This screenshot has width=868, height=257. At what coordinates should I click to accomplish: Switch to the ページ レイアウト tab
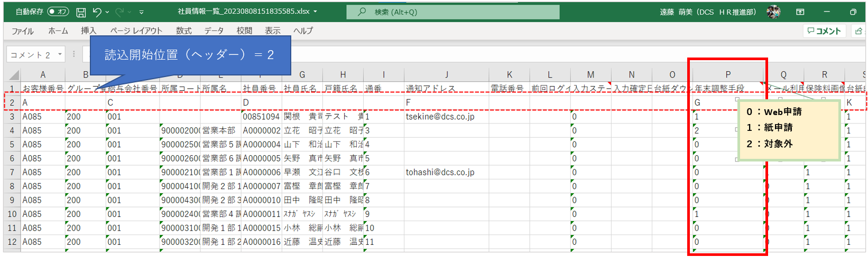tap(136, 31)
